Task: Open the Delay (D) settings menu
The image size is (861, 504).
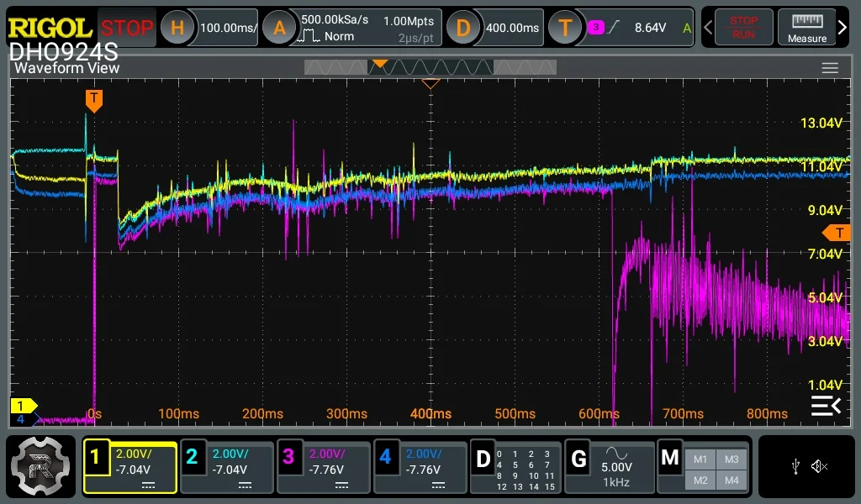Action: click(463, 28)
